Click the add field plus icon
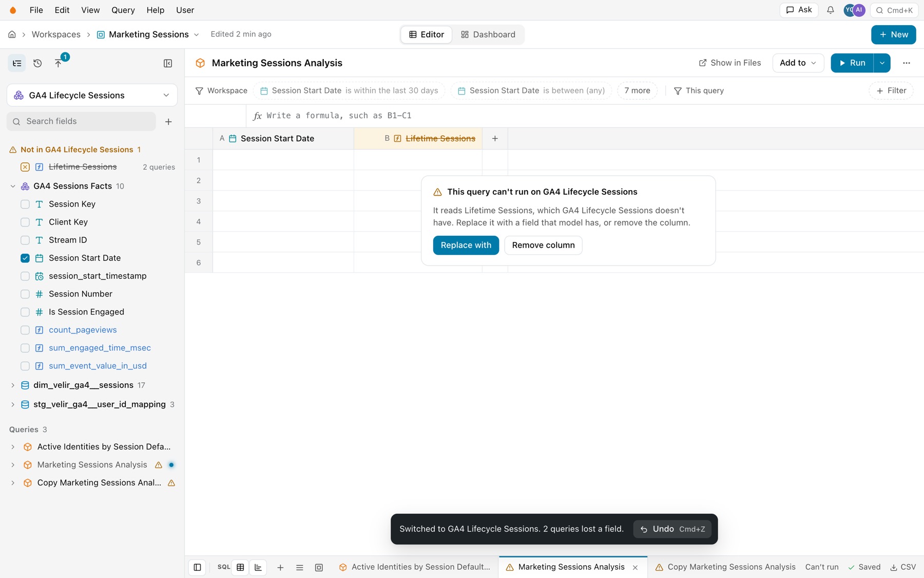This screenshot has height=578, width=924. [168, 122]
